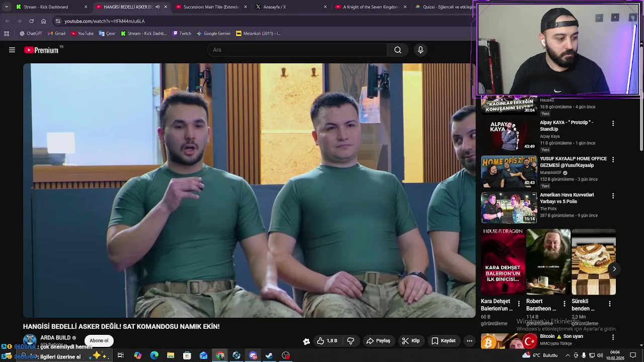Open options for Robert Baratheon short
644x362 pixels.
pyautogui.click(x=564, y=304)
